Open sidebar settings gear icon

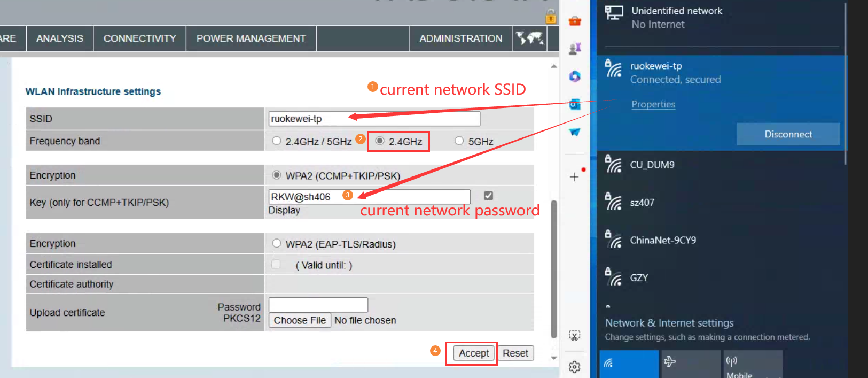(x=575, y=367)
